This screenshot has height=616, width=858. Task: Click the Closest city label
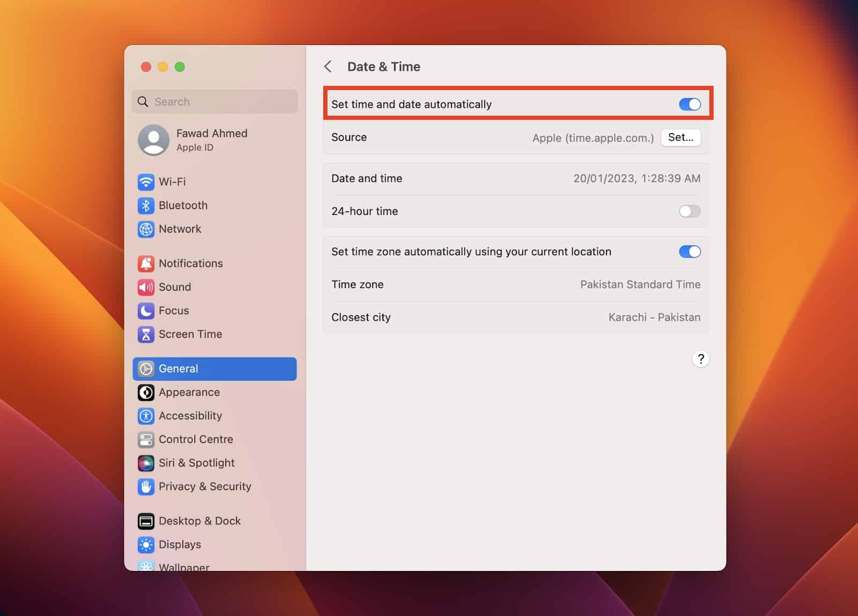point(361,317)
